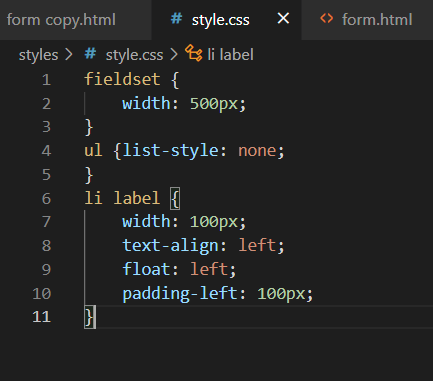Click the list-style property on line 4
Viewport: 433px width, 381px height.
(170, 151)
